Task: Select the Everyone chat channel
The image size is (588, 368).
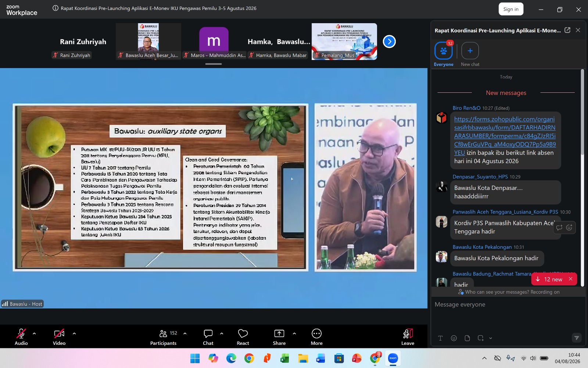Action: click(444, 54)
